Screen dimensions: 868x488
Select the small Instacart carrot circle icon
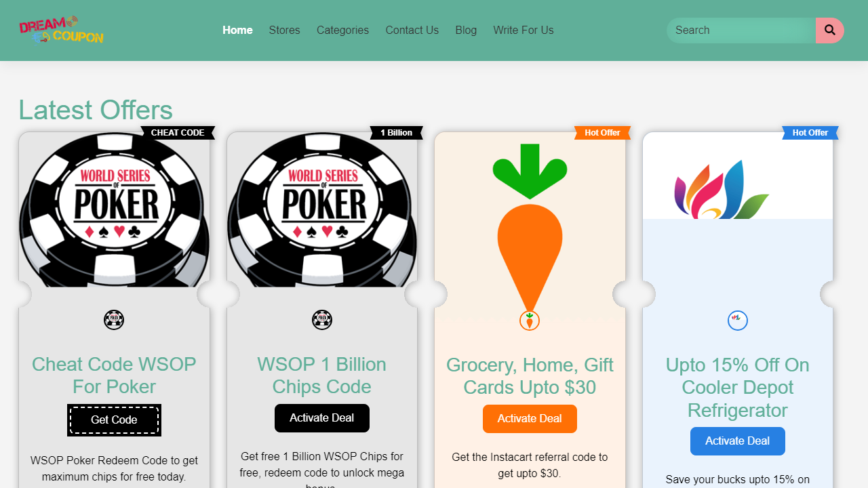pos(530,321)
